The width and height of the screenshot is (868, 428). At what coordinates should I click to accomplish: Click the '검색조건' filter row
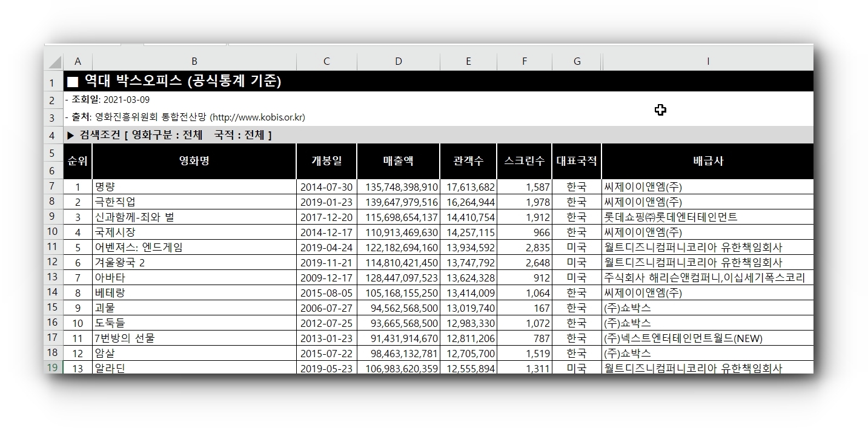click(438, 135)
